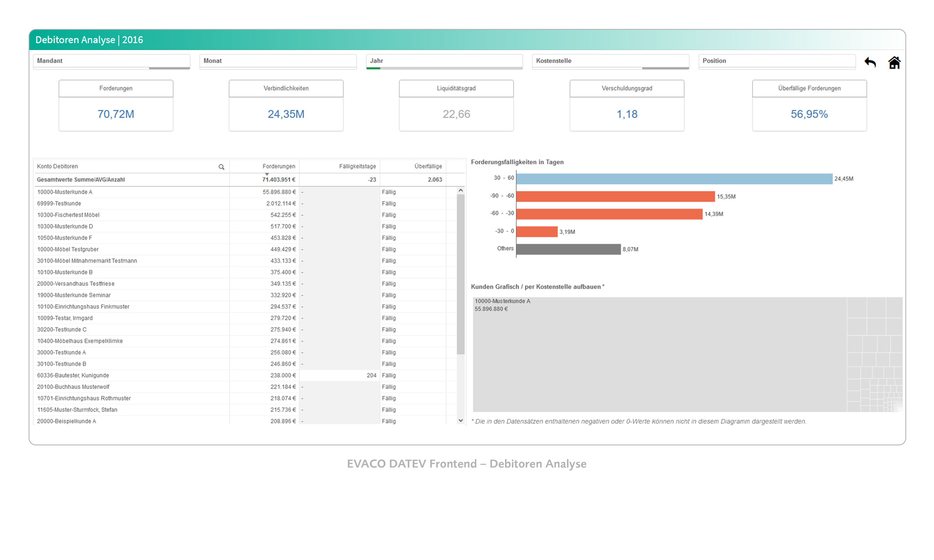Viewport: 934px width, 560px height.
Task: Select row 30100-Möbel Mitnahmemarkt Testmann
Action: pyautogui.click(x=245, y=261)
